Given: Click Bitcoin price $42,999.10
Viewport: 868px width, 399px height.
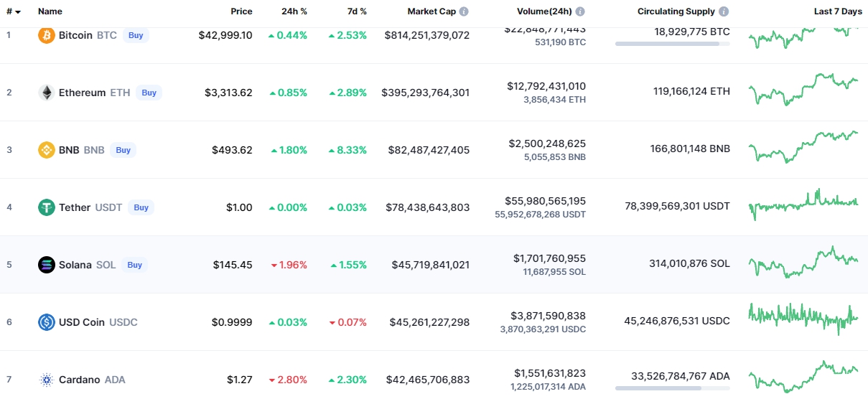Looking at the screenshot, I should click(225, 35).
